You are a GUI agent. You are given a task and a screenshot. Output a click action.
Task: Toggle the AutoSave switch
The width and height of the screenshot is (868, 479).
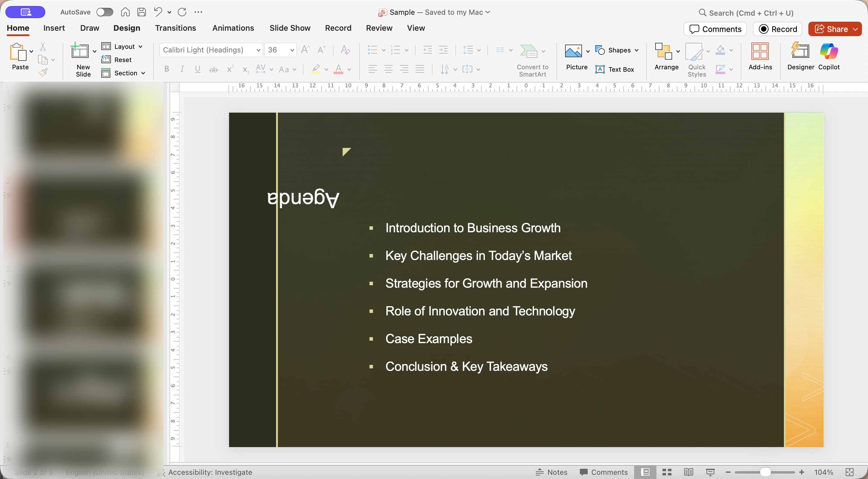coord(105,12)
